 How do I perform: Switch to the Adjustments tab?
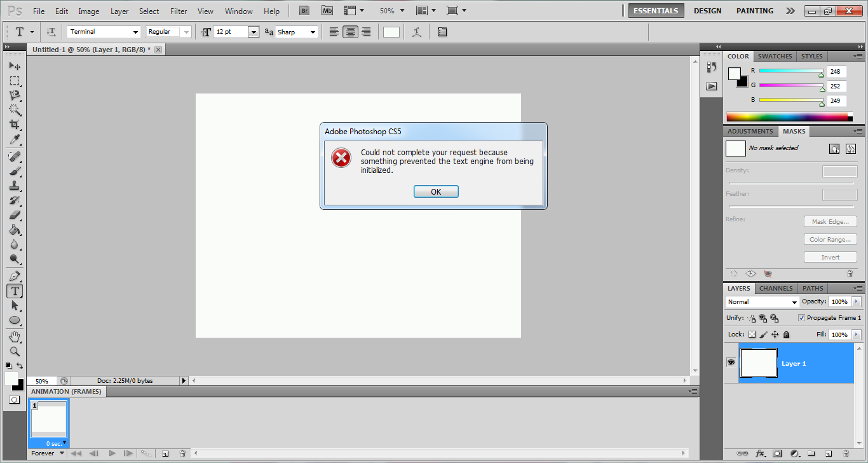[x=750, y=131]
